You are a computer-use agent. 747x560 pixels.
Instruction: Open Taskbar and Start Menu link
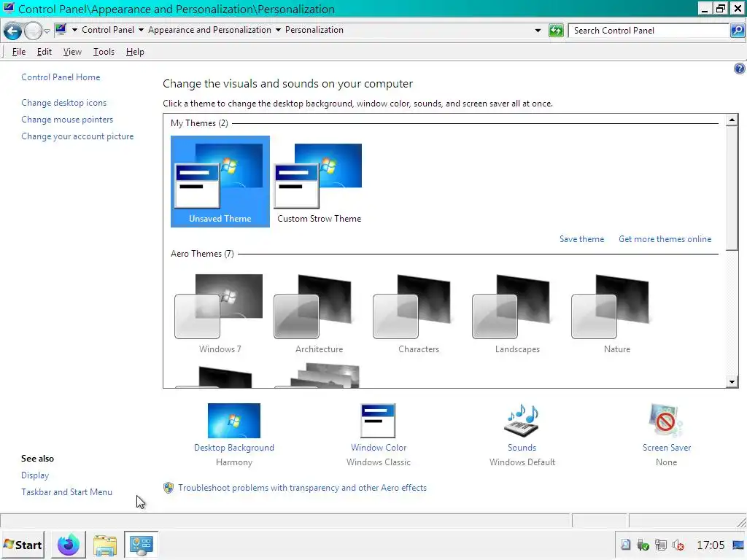66,492
